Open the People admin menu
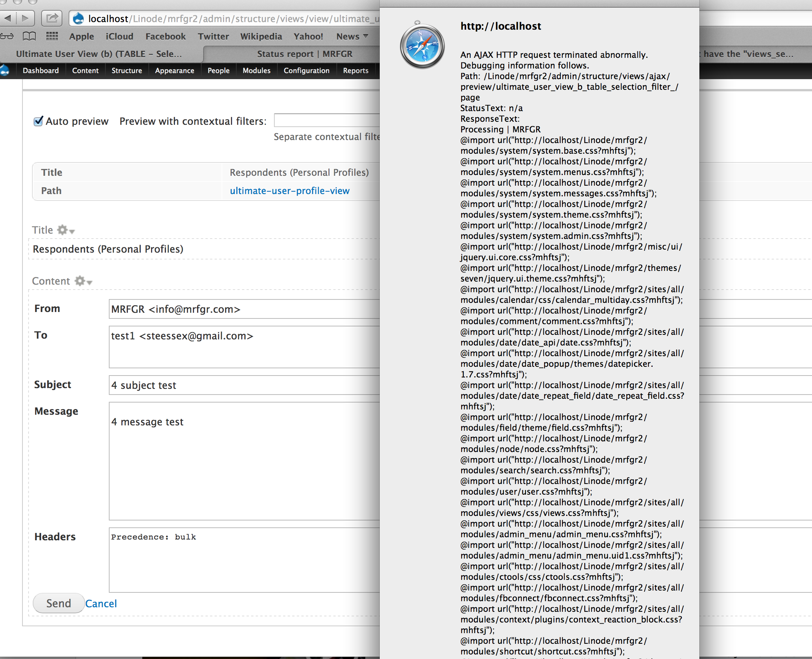Screen dimensions: 812x659 tap(218, 70)
